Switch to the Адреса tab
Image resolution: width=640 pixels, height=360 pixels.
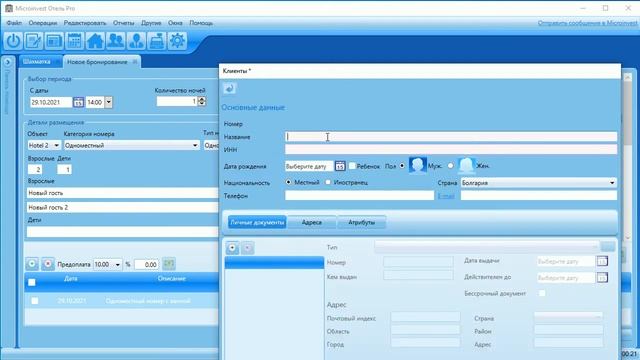coord(312,222)
